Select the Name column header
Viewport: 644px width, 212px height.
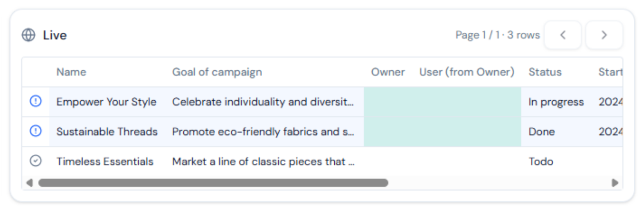71,72
